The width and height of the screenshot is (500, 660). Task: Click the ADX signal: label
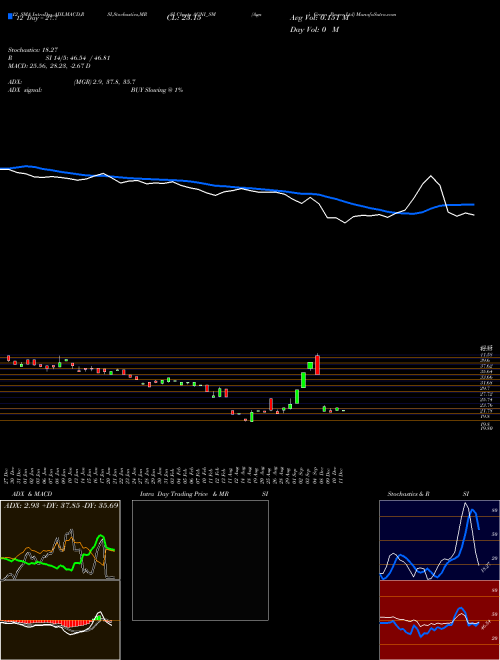point(24,90)
